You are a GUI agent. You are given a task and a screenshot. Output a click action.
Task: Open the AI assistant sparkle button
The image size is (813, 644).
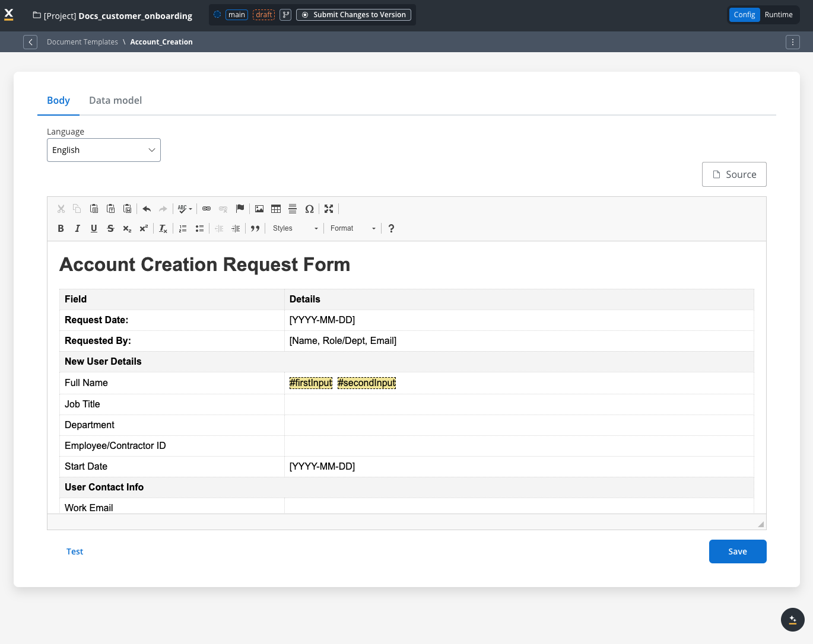click(x=793, y=620)
